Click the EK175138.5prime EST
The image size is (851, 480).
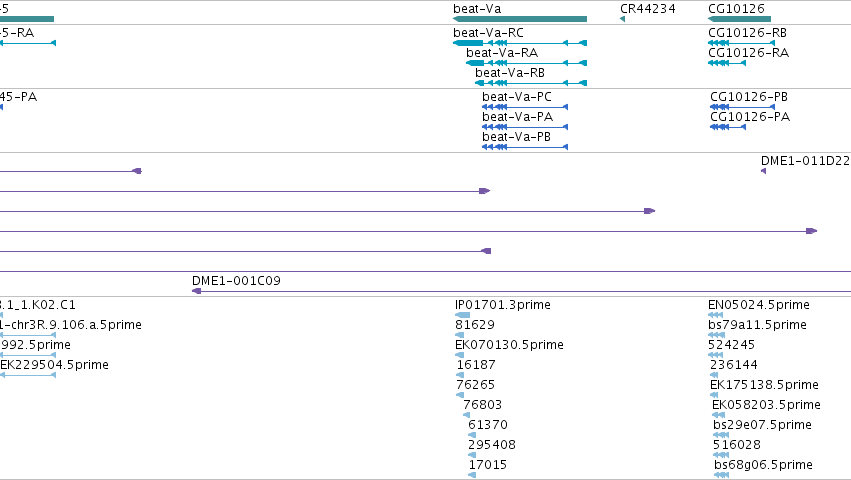[714, 395]
